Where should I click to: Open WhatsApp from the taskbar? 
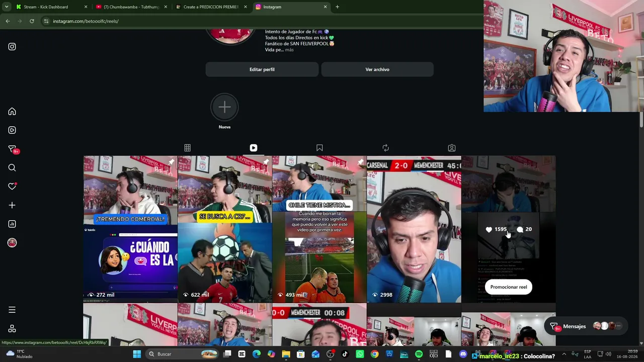click(x=360, y=354)
